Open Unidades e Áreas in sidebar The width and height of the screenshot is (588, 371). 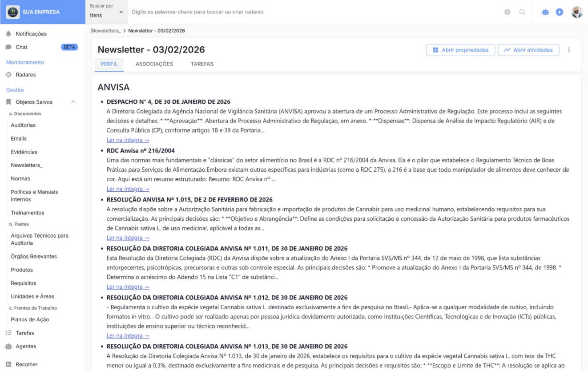[32, 297]
